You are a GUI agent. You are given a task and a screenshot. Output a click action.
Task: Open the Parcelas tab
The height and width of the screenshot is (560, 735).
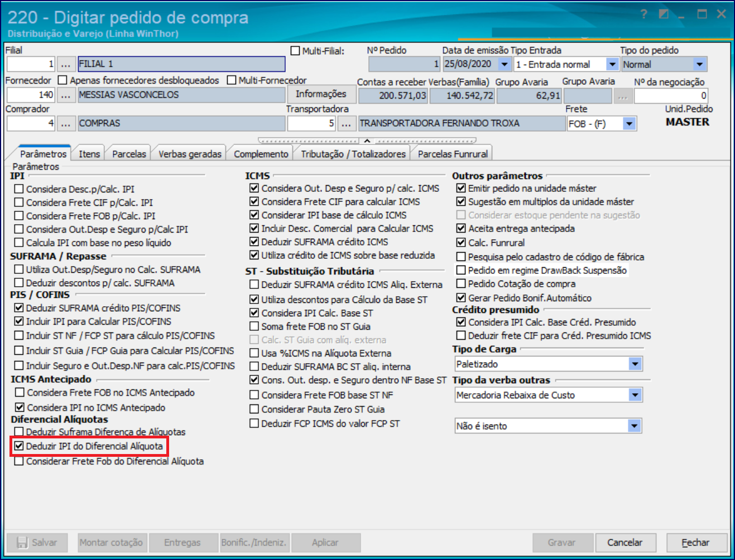(129, 154)
